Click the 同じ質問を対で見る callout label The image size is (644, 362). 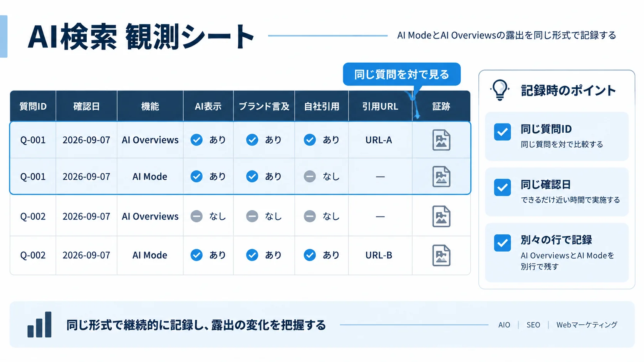pos(402,74)
